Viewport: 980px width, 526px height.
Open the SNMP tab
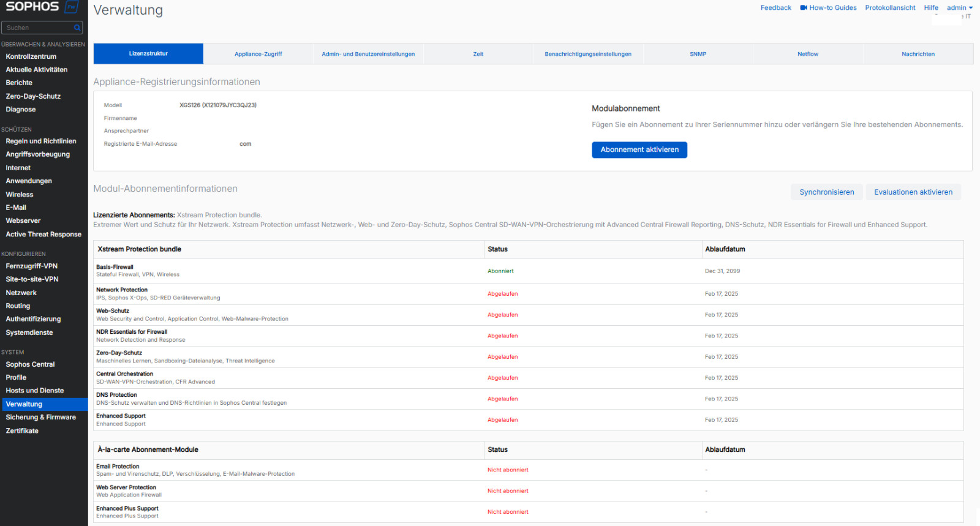pos(698,54)
